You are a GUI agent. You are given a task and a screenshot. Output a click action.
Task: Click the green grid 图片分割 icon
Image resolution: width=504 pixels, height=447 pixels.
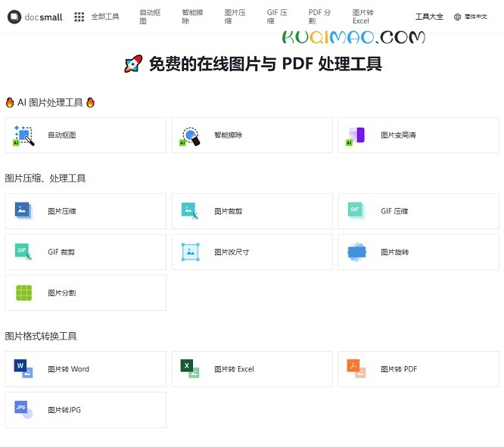(x=23, y=293)
